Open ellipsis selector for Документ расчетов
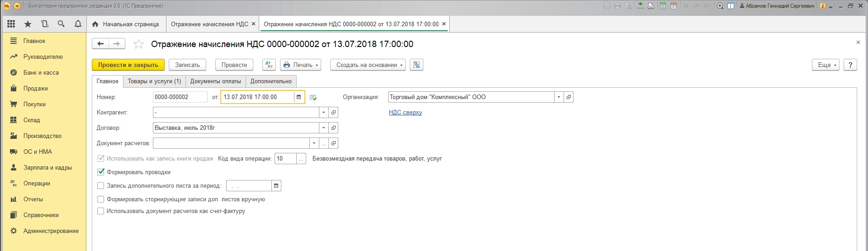This screenshot has height=251, width=868. (323, 143)
